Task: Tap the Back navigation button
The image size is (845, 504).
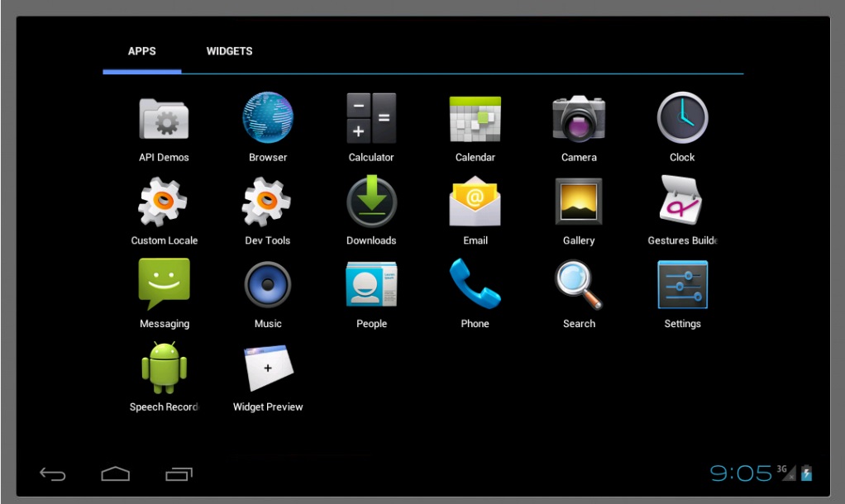Action: coord(52,474)
